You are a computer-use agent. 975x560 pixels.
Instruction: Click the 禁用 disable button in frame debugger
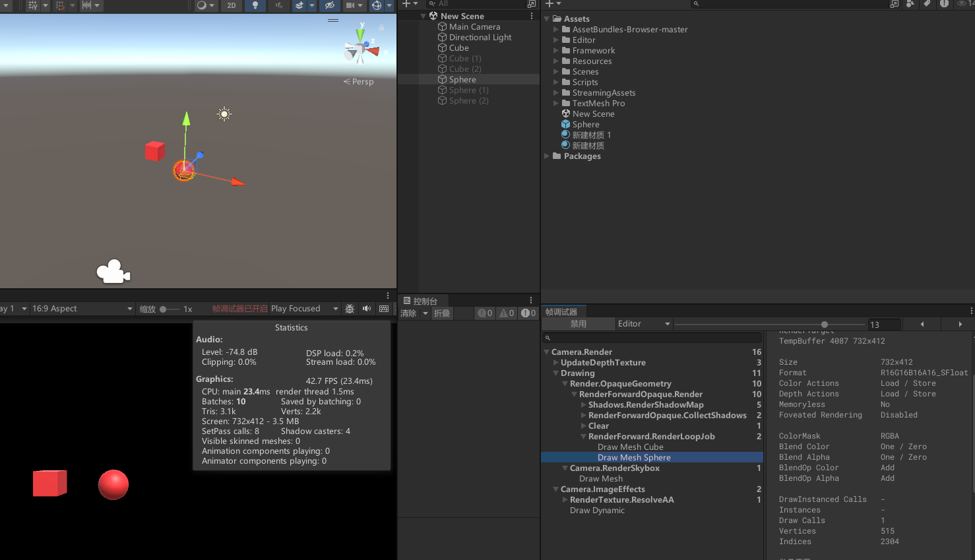coord(579,324)
